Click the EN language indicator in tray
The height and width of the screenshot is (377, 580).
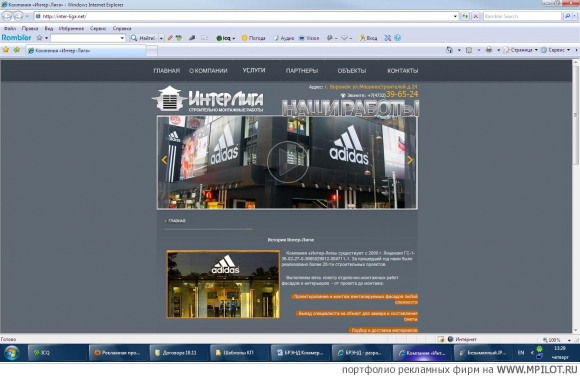pyautogui.click(x=521, y=353)
